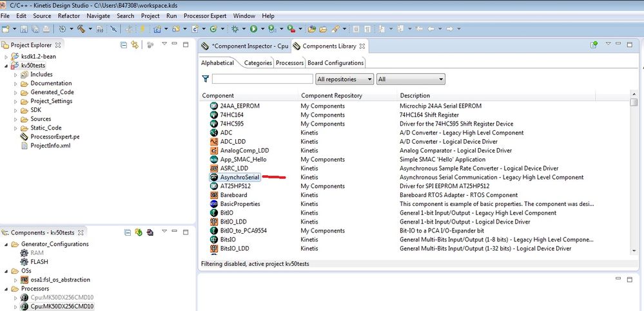Close the Components Library tab

tap(362, 46)
